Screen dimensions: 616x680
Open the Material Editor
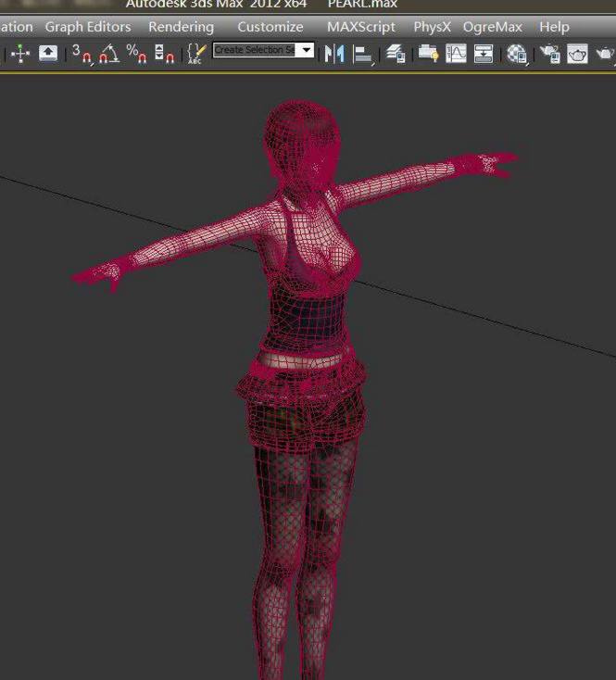517,55
